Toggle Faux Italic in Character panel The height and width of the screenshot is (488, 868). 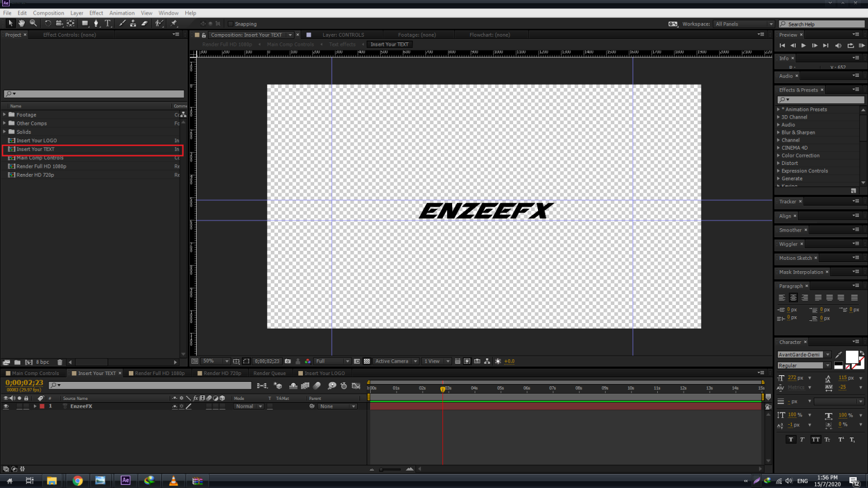coord(802,439)
